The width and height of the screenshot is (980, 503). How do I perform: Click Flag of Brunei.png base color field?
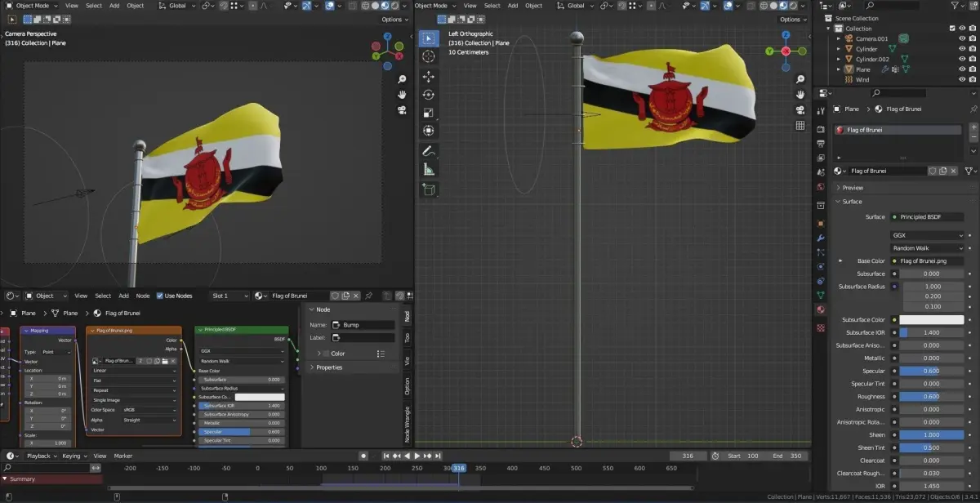pos(927,261)
